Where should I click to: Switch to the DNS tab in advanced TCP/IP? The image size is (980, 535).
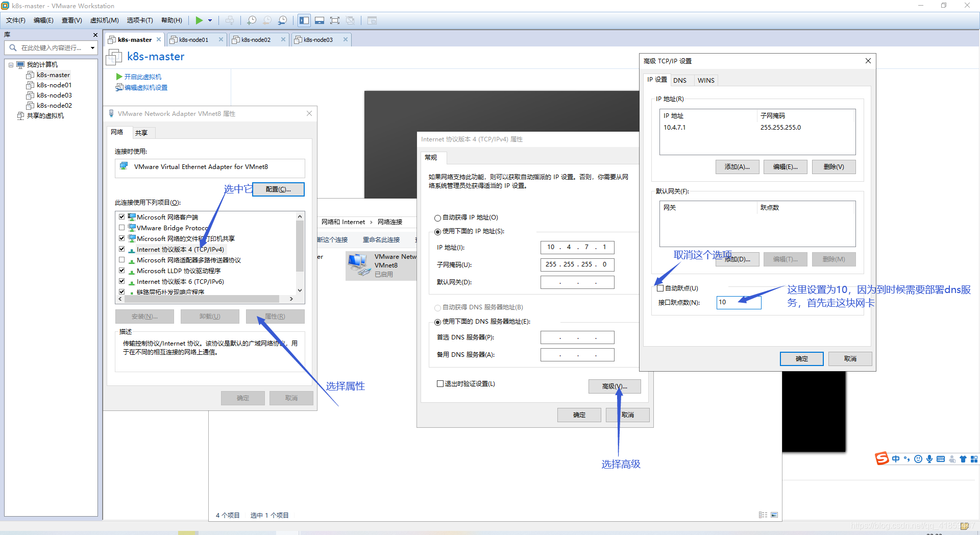point(680,81)
